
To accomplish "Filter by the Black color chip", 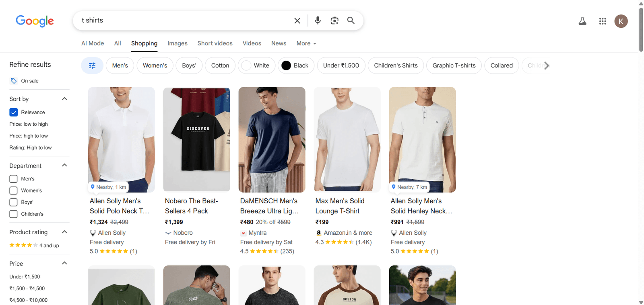I will [x=295, y=66].
